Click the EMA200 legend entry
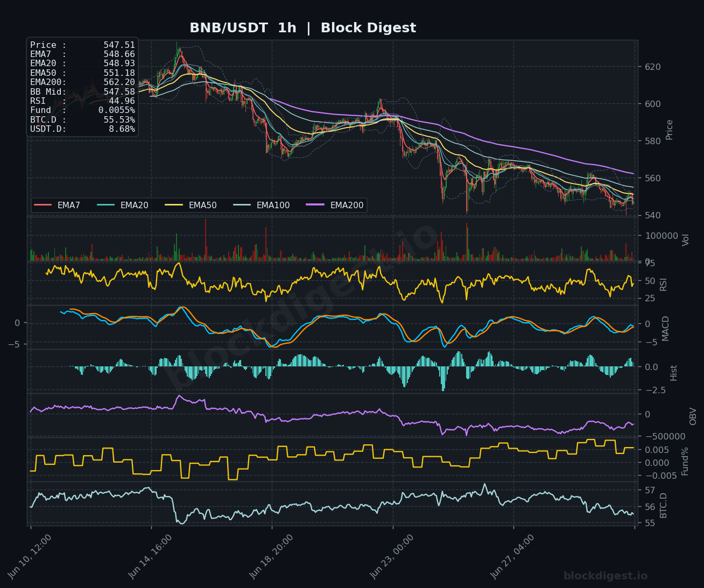Viewport: 704px width, 588px height. [x=335, y=205]
